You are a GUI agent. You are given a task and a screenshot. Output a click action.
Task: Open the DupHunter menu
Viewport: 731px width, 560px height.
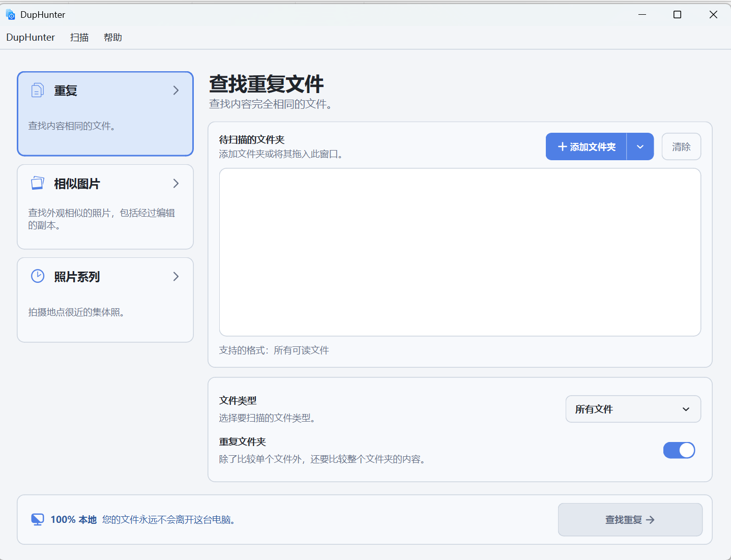click(x=31, y=37)
